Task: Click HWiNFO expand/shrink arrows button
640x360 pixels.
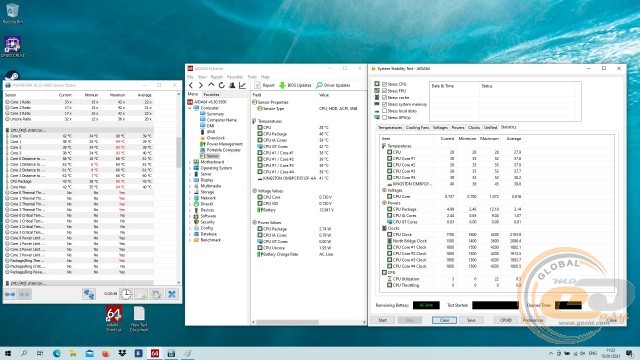Action: coord(10,294)
